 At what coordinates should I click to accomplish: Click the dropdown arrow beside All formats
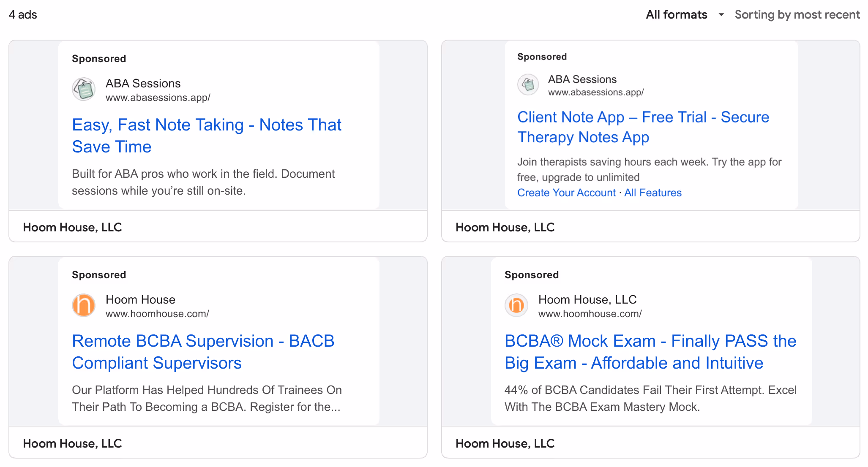tap(721, 15)
